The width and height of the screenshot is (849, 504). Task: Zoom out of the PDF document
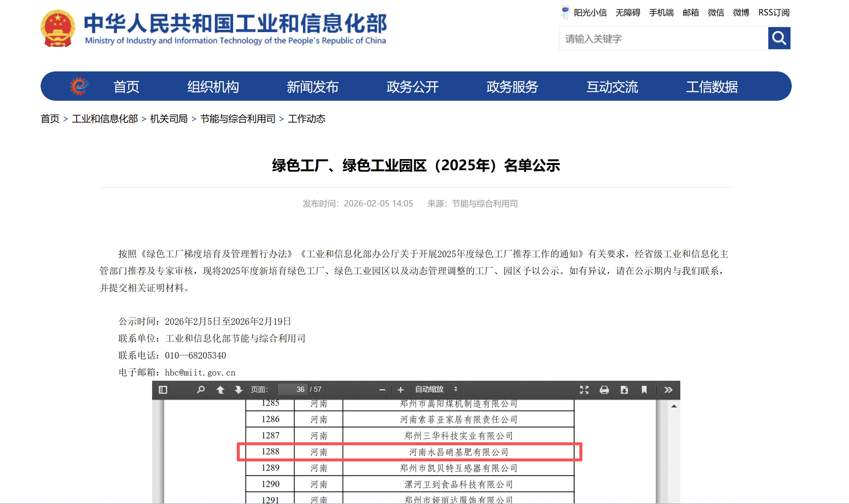point(383,390)
